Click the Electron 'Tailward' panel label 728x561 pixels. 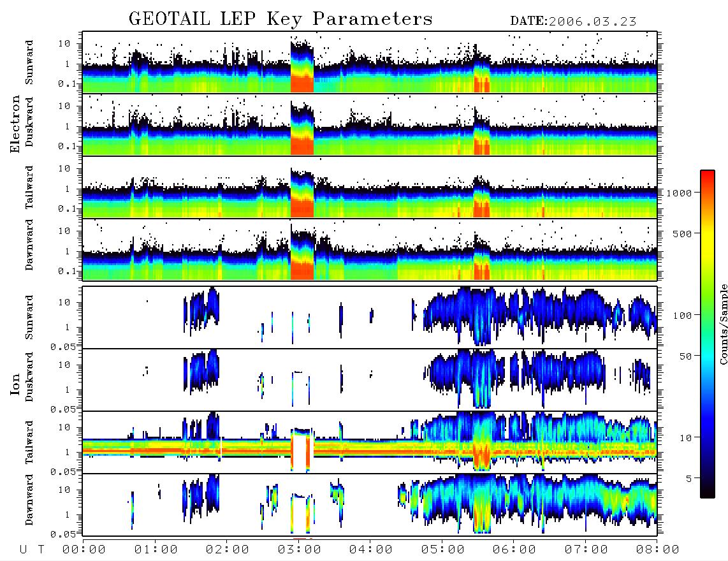(x=29, y=187)
